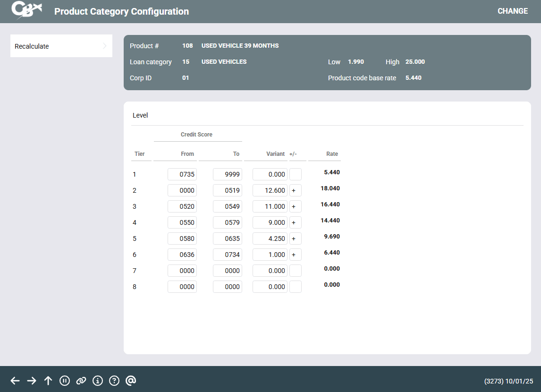This screenshot has width=541, height=392.
Task: Open the help question mark icon
Action: pos(114,381)
